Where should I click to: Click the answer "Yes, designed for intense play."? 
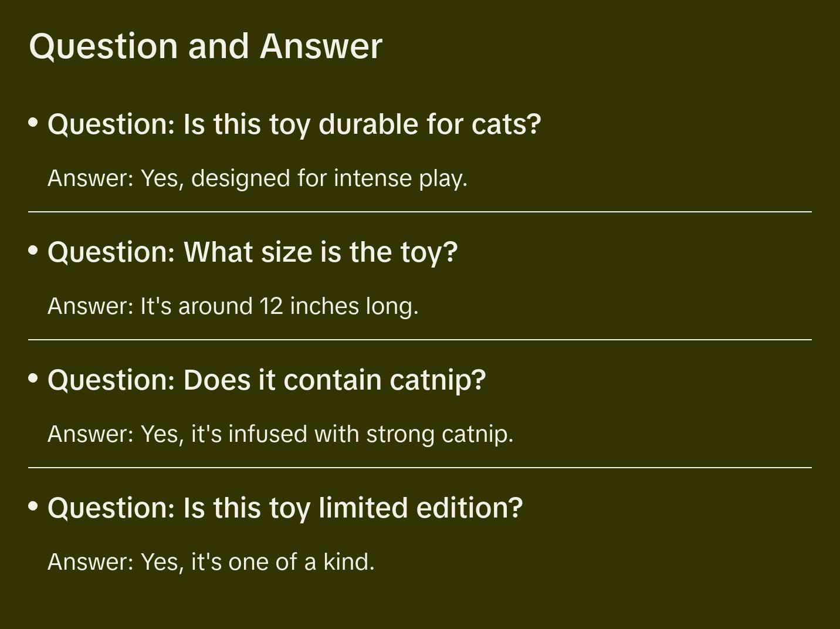(257, 178)
